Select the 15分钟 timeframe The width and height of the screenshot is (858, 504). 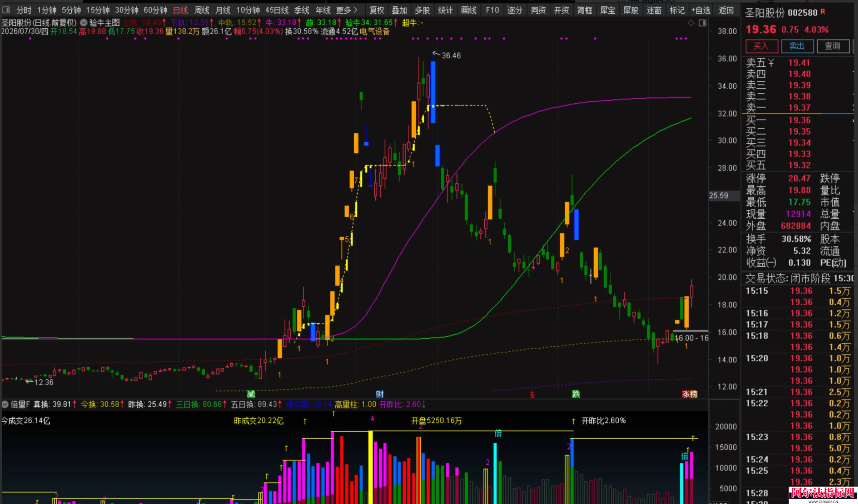(x=98, y=10)
